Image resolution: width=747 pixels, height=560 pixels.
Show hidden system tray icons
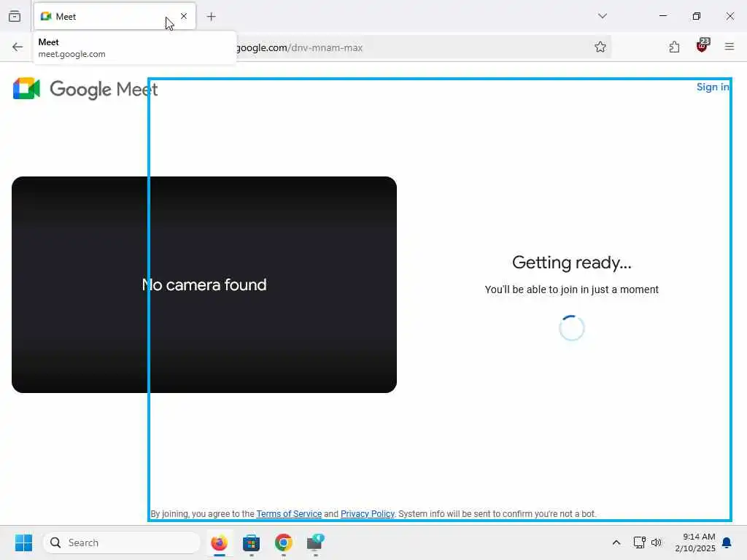[616, 542]
